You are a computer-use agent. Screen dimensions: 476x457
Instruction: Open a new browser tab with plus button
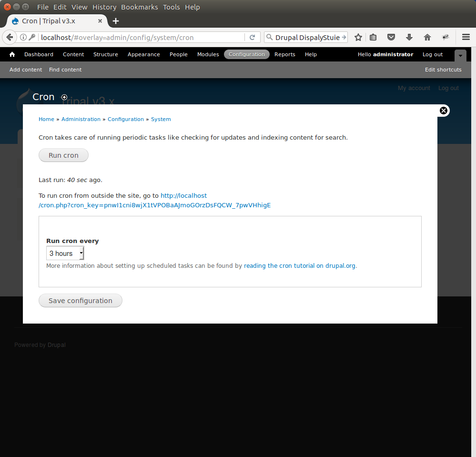pos(116,21)
